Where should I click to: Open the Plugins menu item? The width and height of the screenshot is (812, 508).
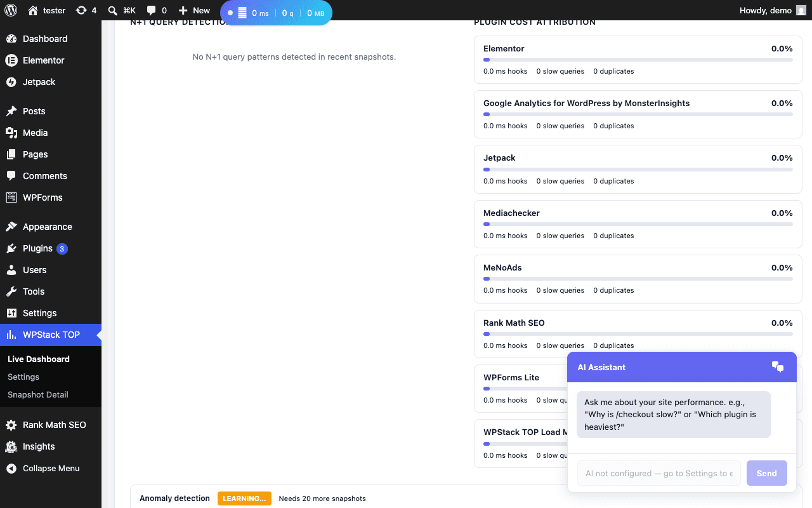click(51, 248)
